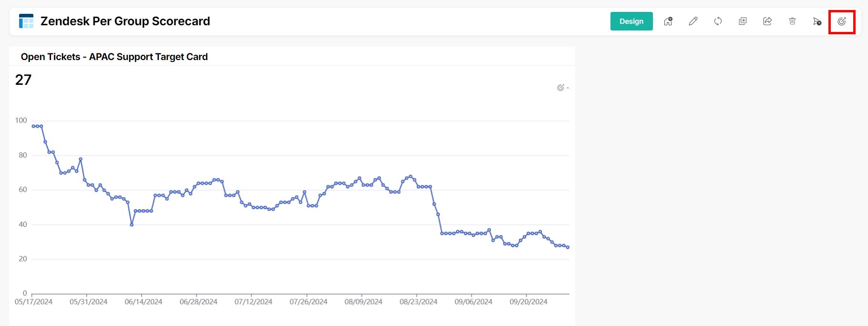Select the first data point on the line
The image size is (868, 326).
coord(33,126)
